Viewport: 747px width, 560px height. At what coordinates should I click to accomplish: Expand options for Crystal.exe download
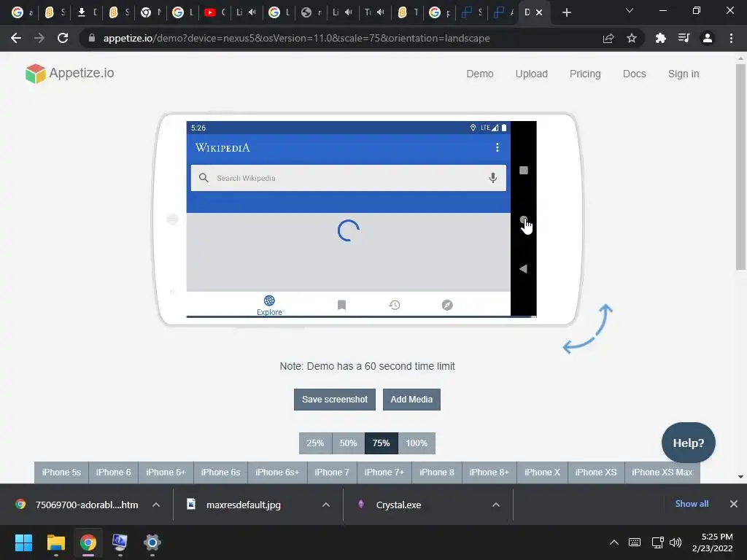pos(496,505)
